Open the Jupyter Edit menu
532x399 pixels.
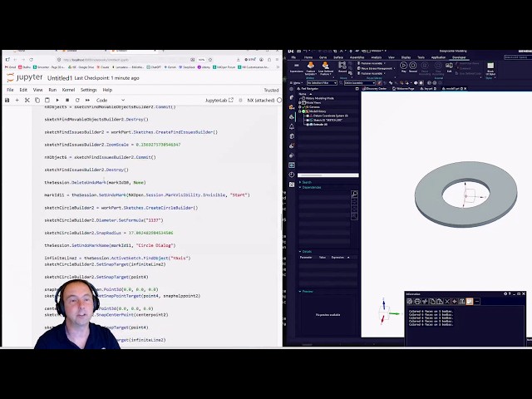23,90
